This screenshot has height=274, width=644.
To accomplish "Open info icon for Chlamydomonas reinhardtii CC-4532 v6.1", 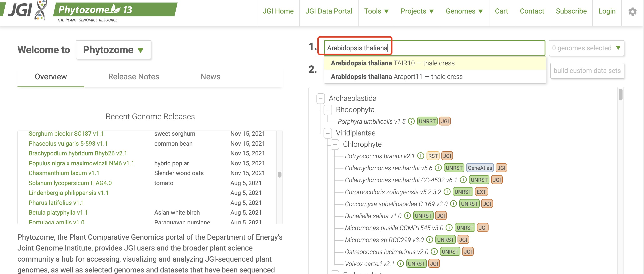I will point(463,180).
